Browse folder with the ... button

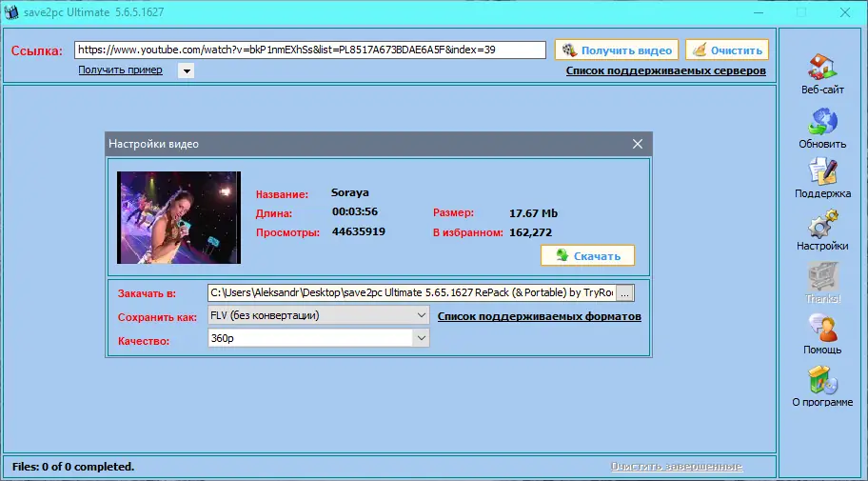coord(625,293)
